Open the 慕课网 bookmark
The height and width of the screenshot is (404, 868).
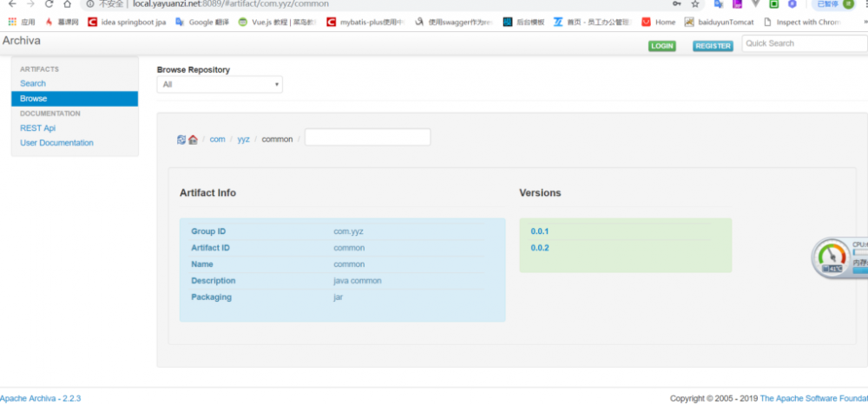click(62, 22)
